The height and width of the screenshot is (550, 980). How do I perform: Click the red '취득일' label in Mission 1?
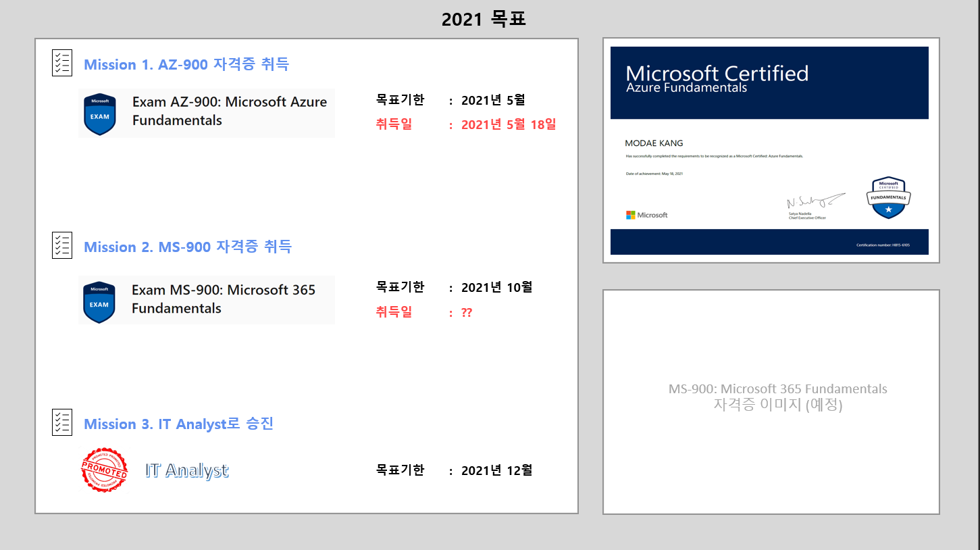394,124
